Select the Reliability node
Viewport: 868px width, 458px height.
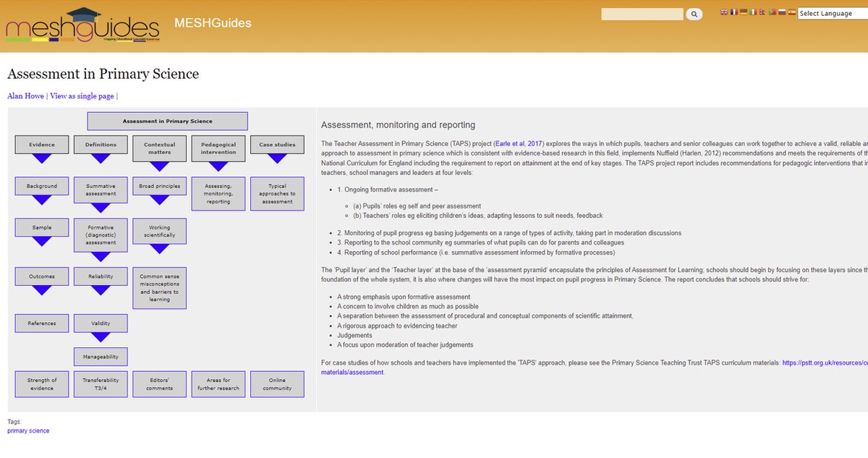101,276
